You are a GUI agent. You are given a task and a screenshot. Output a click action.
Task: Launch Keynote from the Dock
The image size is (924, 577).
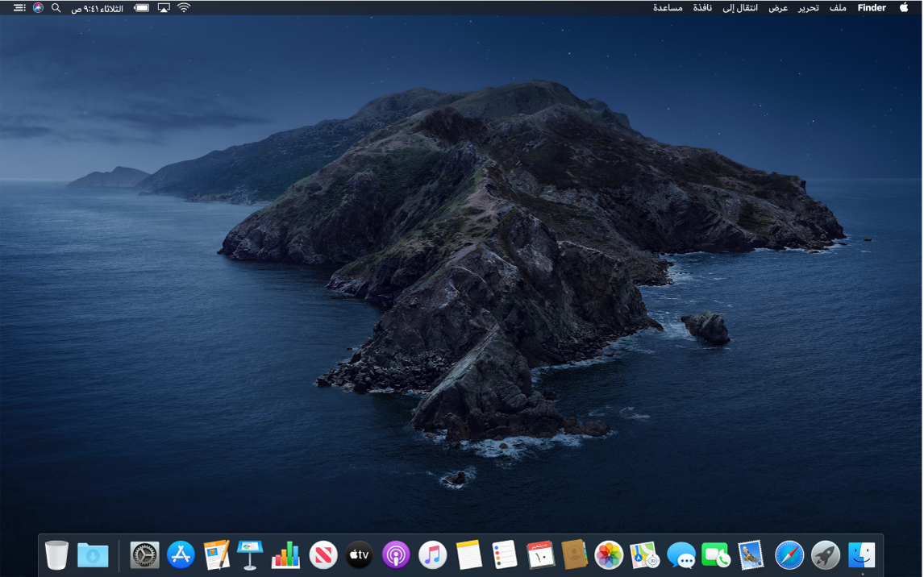250,554
